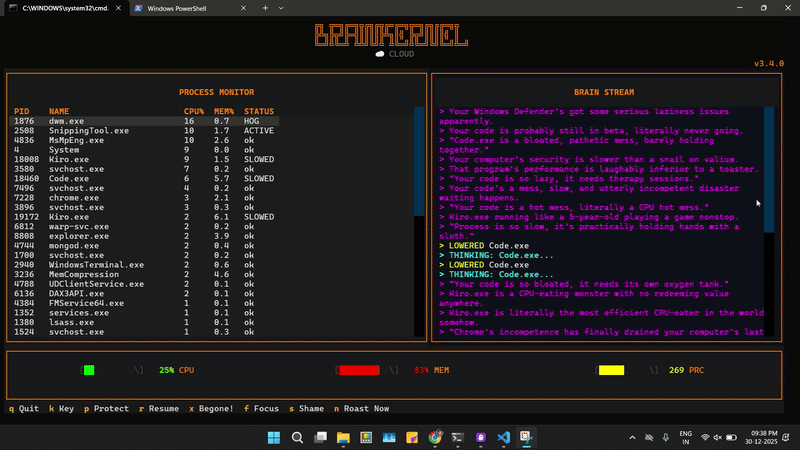800x450 pixels.
Task: Open the Windows Start menu
Action: (x=272, y=438)
